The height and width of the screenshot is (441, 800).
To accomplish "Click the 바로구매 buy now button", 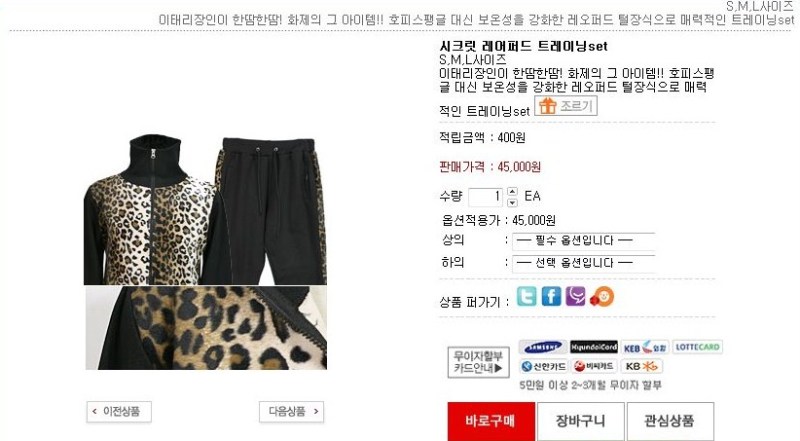I will [491, 422].
